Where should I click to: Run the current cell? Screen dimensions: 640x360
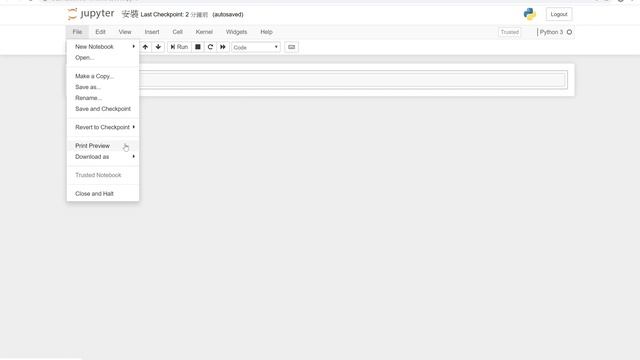[179, 47]
